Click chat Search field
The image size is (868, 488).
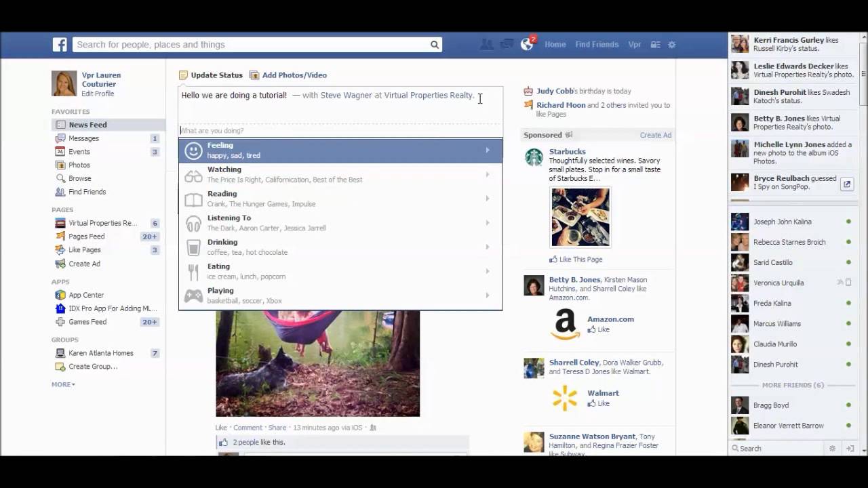[x=776, y=449]
